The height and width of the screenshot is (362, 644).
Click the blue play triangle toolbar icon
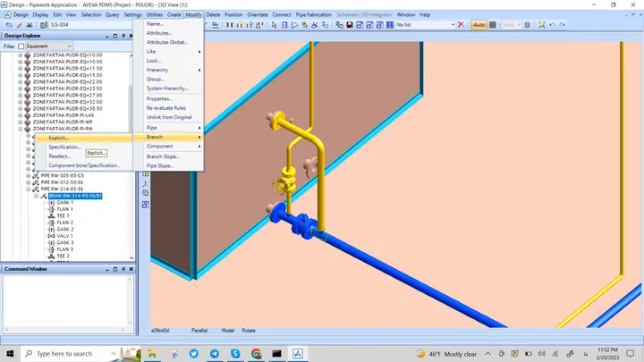pyautogui.click(x=294, y=25)
